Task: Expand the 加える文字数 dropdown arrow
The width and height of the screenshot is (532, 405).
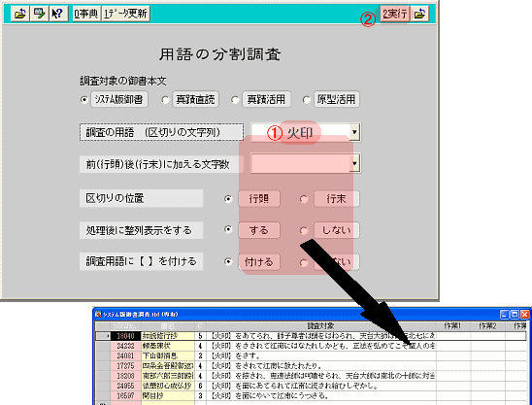Action: pyautogui.click(x=354, y=163)
